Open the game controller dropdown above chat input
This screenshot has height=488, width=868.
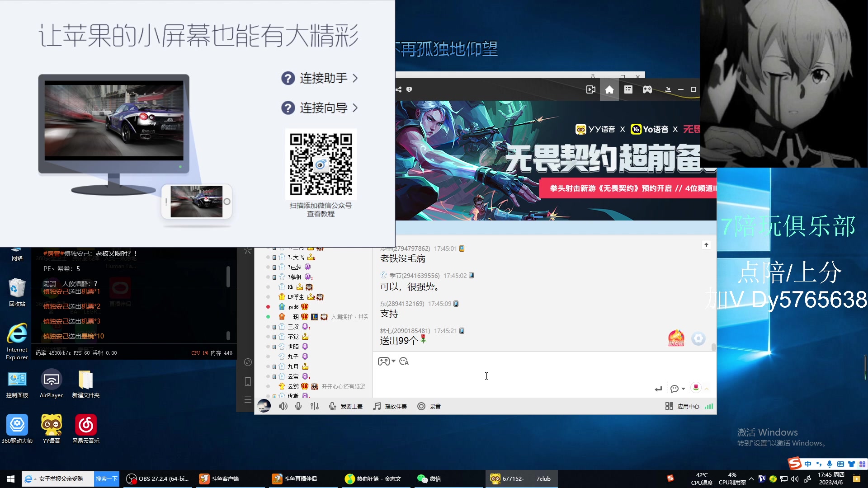387,361
